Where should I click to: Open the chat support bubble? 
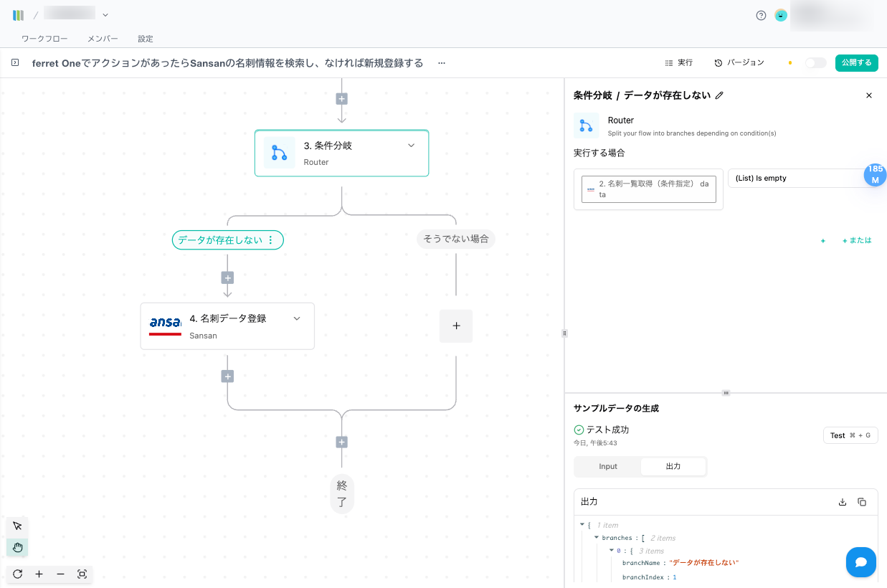click(x=860, y=562)
